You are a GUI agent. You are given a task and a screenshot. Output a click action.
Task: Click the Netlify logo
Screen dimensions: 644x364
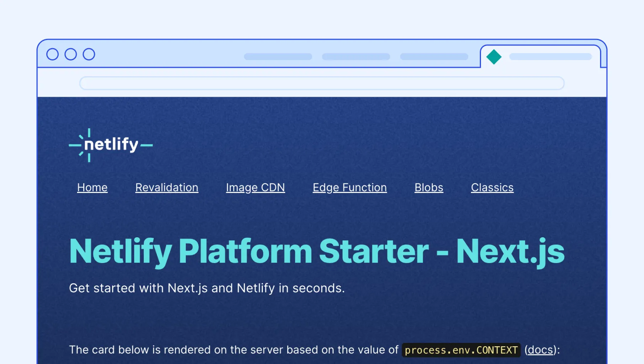tap(111, 145)
